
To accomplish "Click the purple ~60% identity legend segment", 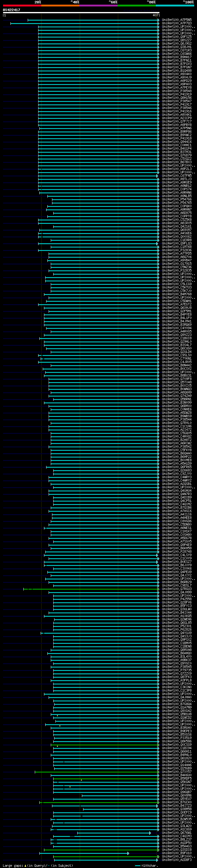I will click(x=99, y=6).
